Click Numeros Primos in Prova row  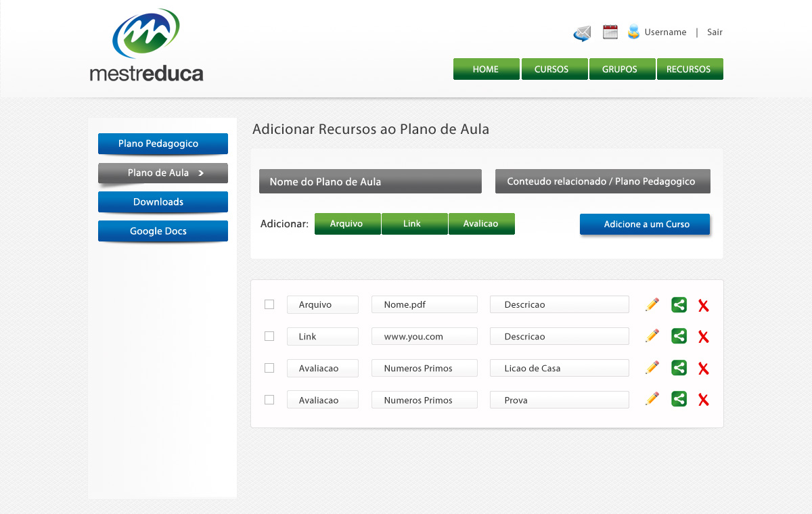coord(424,400)
